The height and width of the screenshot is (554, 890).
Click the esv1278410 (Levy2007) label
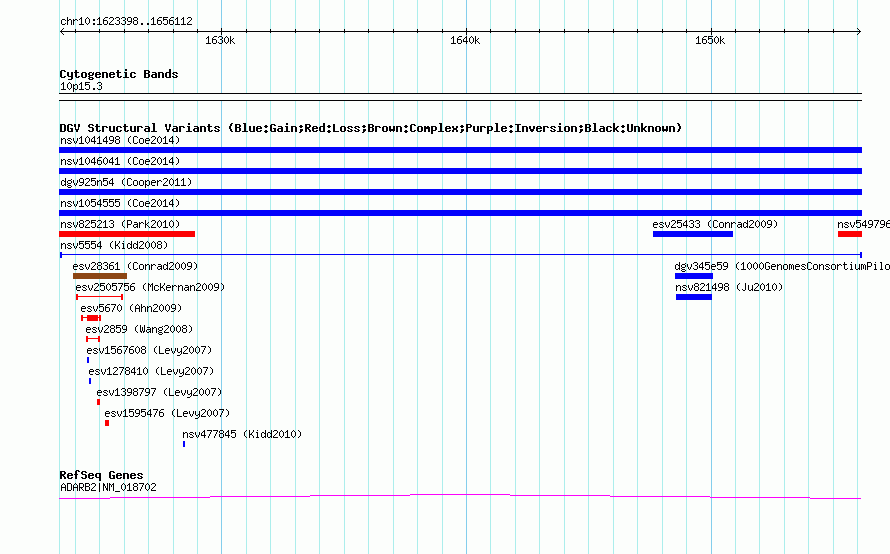(x=151, y=371)
